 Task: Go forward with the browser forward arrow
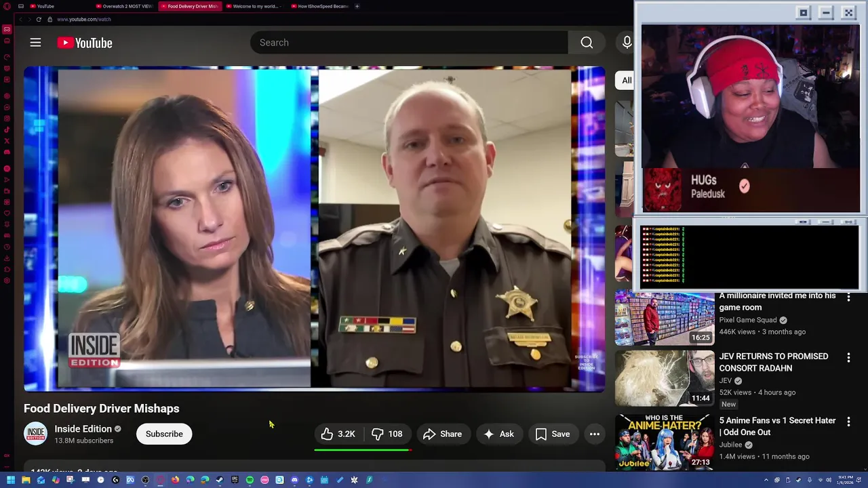pyautogui.click(x=29, y=19)
